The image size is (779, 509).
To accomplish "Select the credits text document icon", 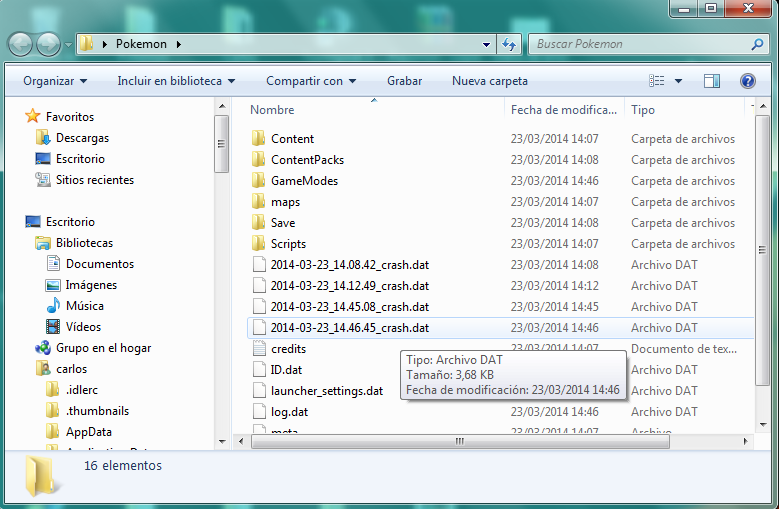I will click(x=259, y=349).
